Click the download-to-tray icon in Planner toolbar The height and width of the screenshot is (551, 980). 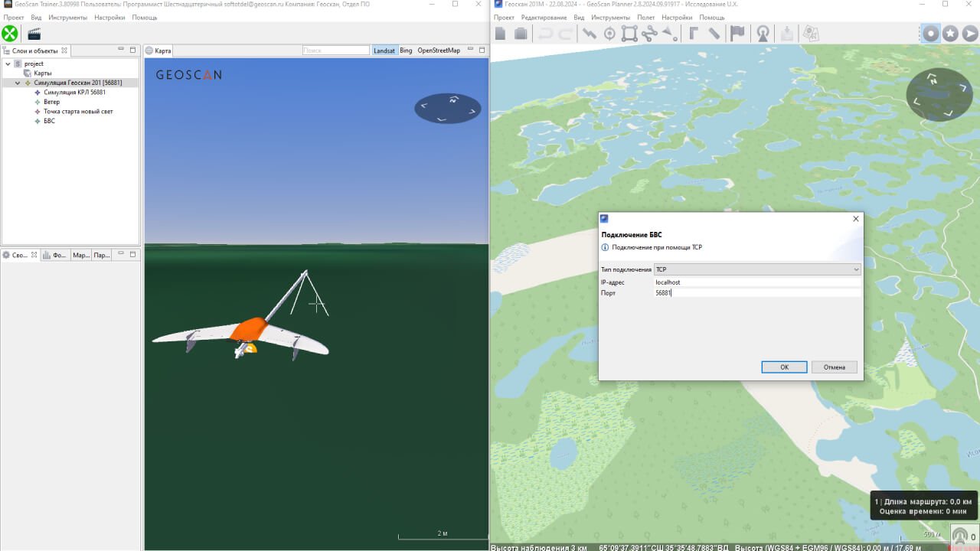786,33
